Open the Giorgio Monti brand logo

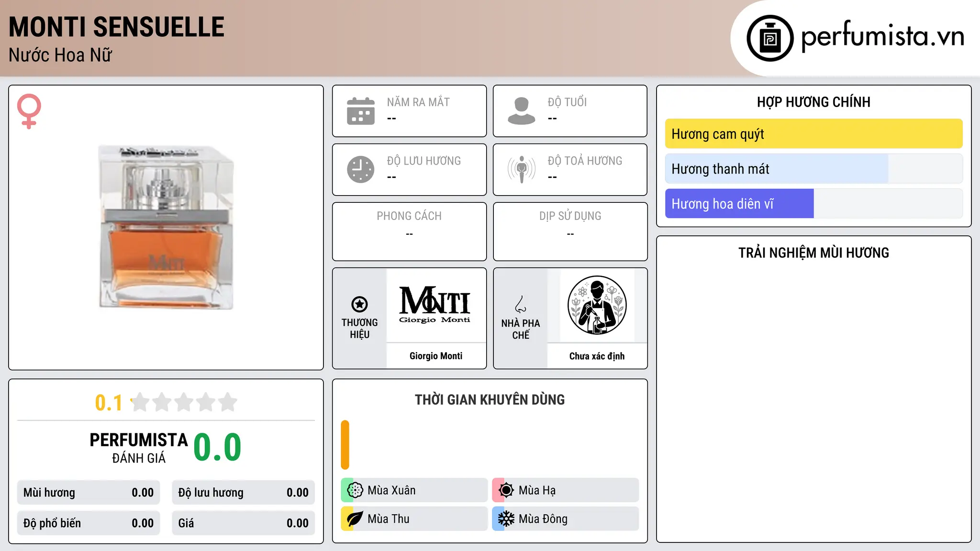point(435,305)
